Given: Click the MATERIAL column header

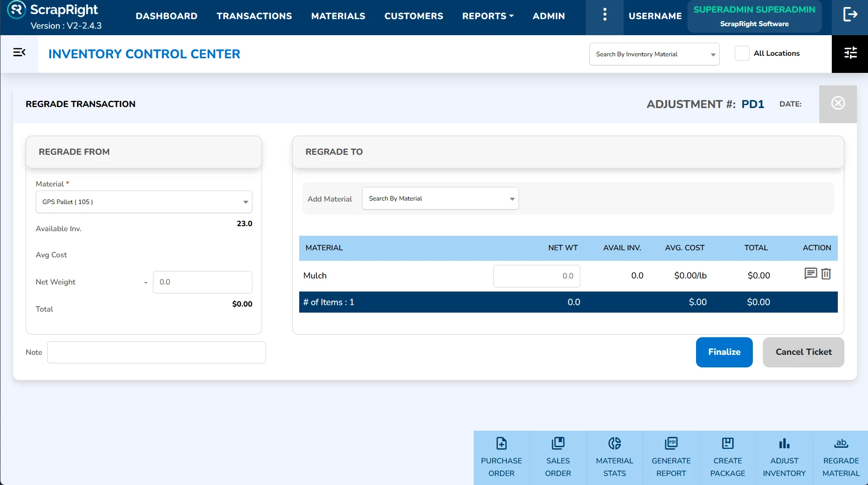Looking at the screenshot, I should coord(324,248).
